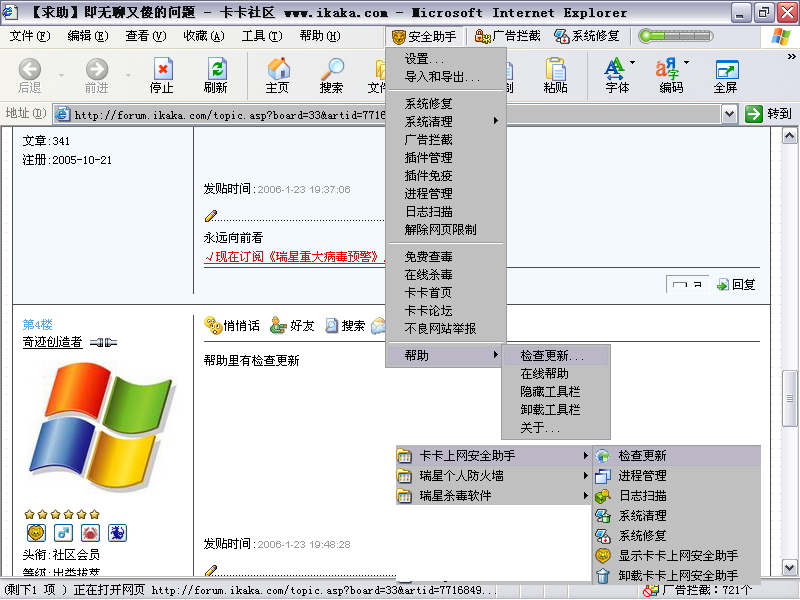Click the Windows logo avatar image
The width and height of the screenshot is (800, 600).
[102, 427]
